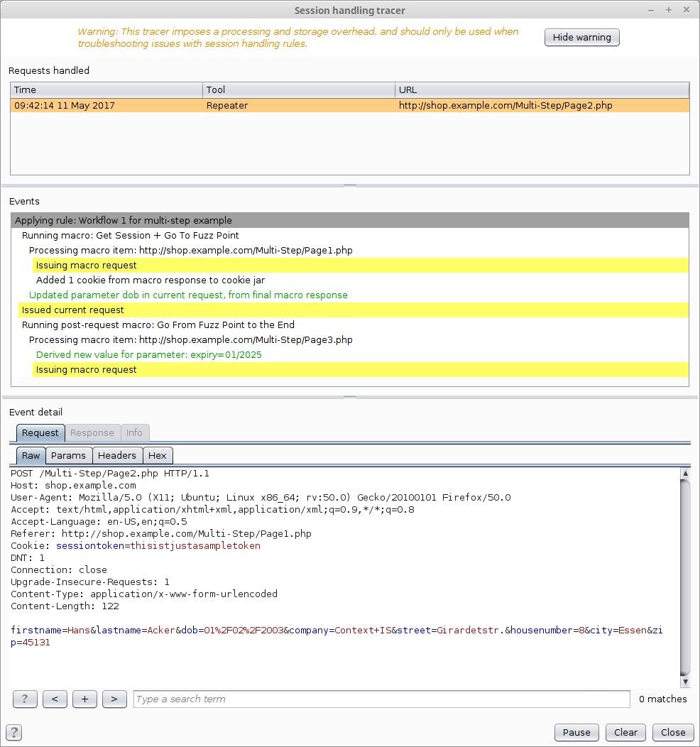Image resolution: width=700 pixels, height=747 pixels.
Task: Click the Content-Type header line
Action: pos(144,594)
